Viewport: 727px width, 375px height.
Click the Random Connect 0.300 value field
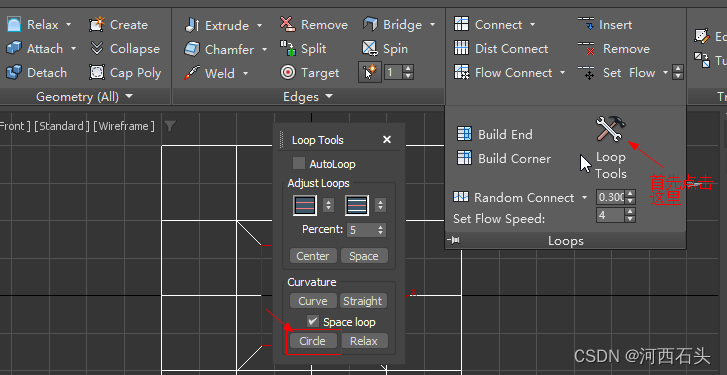[610, 197]
